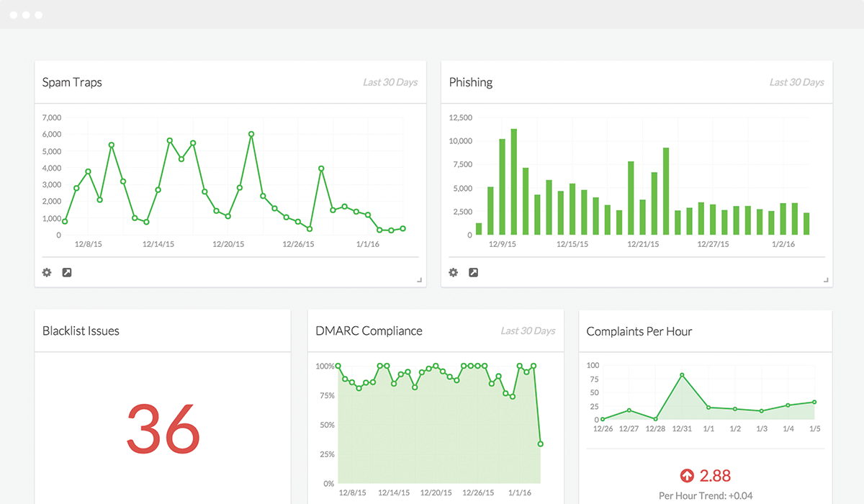
Task: Select Last 30 Days on Spam Traps
Action: pyautogui.click(x=390, y=82)
